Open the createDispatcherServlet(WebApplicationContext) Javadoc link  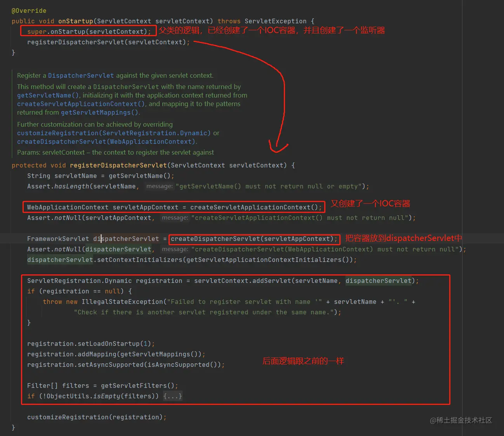tap(106, 141)
